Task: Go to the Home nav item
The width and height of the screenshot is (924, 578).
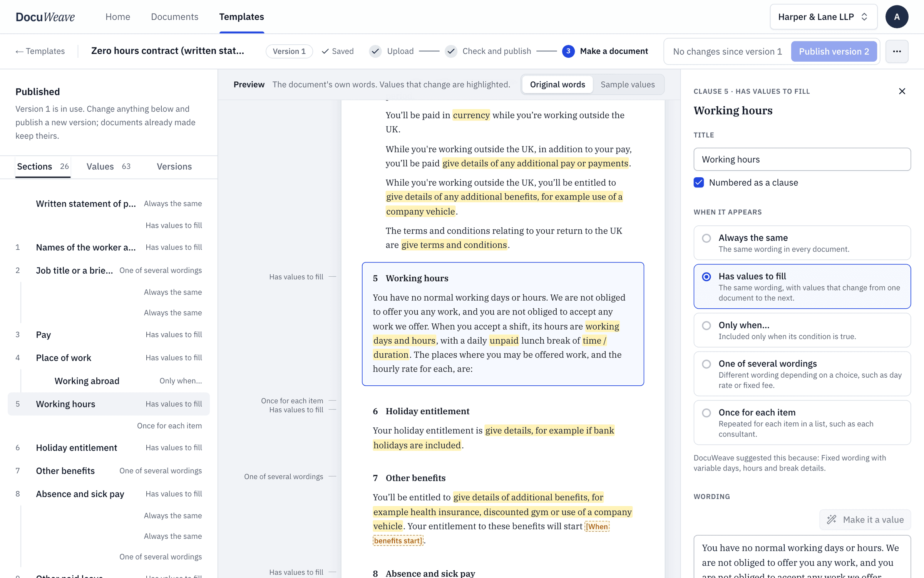Action: tap(117, 17)
